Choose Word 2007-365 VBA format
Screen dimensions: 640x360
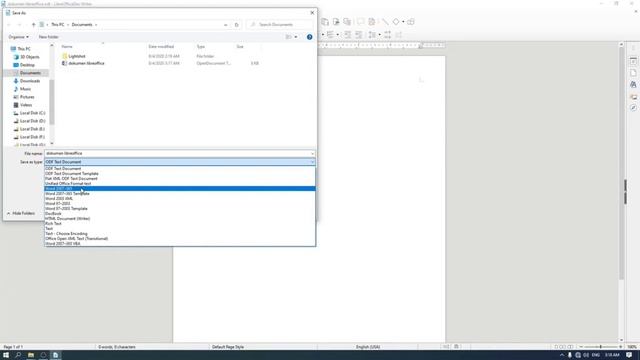click(x=180, y=244)
